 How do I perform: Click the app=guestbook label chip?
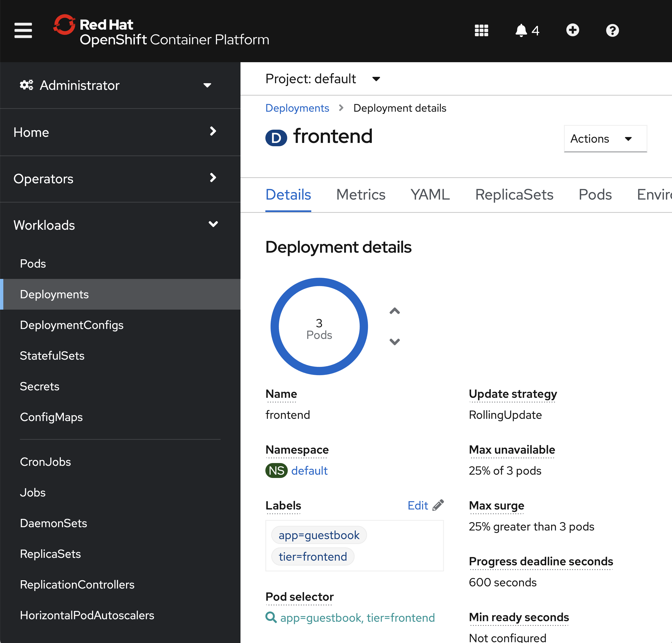(319, 535)
